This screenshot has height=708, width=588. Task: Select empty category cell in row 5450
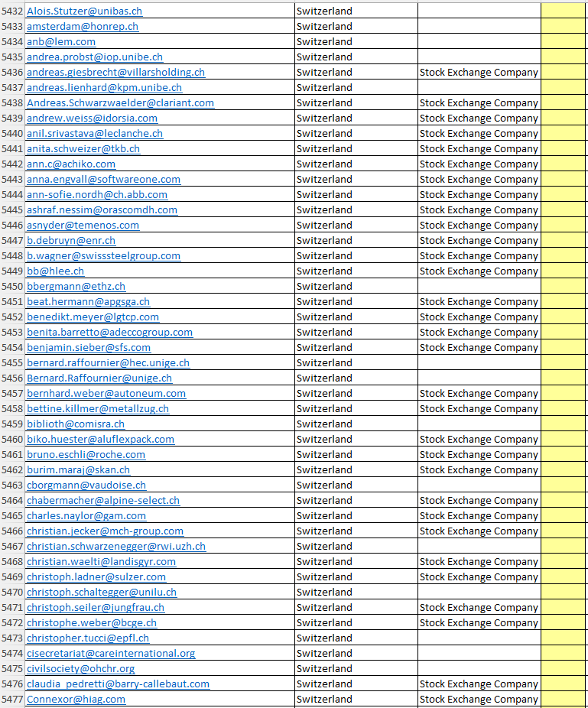click(479, 287)
